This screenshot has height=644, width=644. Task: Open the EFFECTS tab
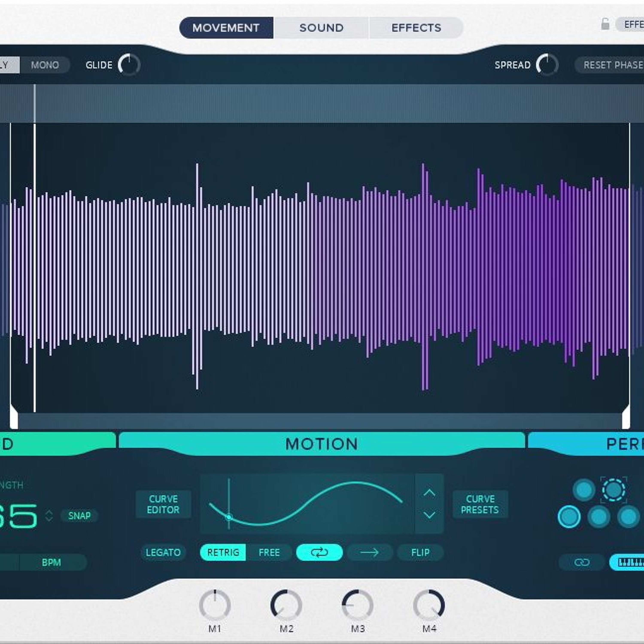click(416, 28)
